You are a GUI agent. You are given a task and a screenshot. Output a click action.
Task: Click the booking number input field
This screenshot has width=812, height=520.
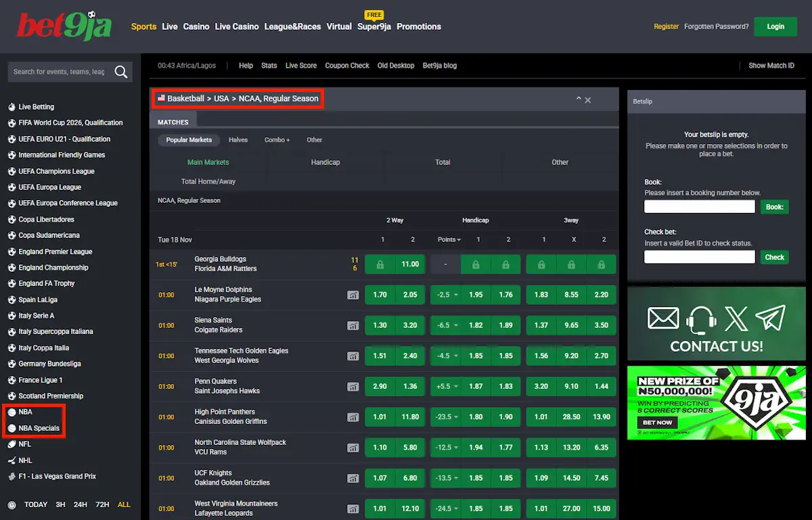coord(699,206)
